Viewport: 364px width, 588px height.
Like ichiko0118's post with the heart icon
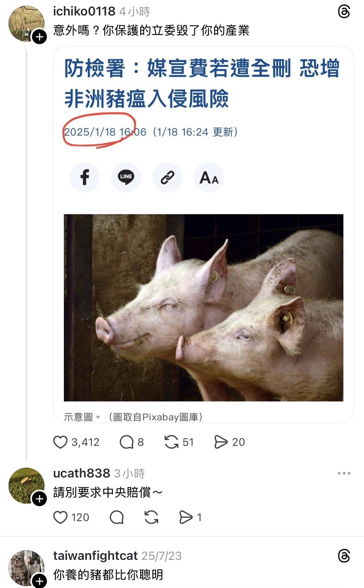60,442
